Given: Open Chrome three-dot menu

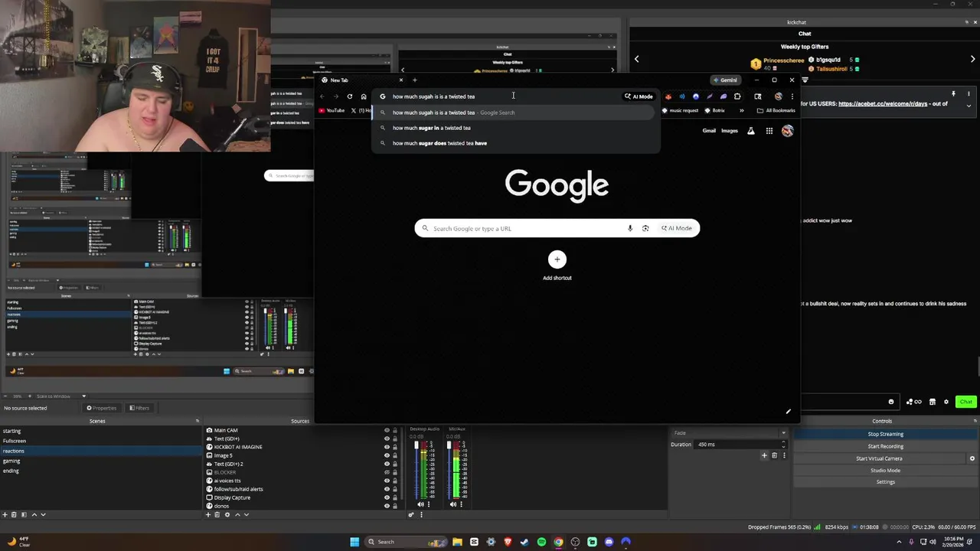Looking at the screenshot, I should click(x=792, y=96).
